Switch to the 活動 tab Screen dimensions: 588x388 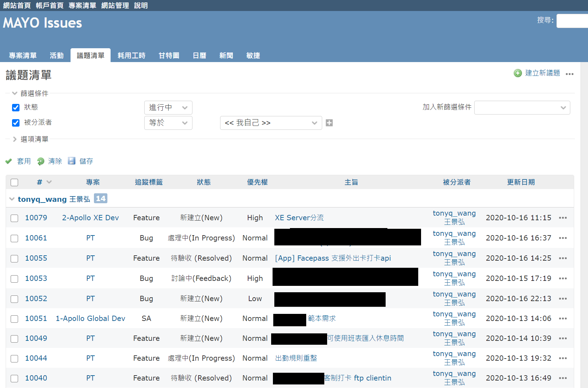tap(57, 55)
